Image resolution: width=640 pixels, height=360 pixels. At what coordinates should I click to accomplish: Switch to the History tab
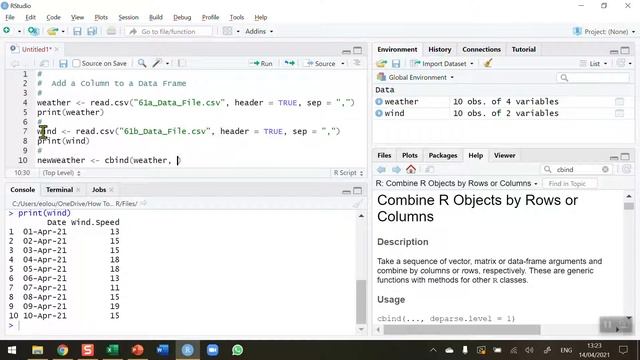click(440, 49)
